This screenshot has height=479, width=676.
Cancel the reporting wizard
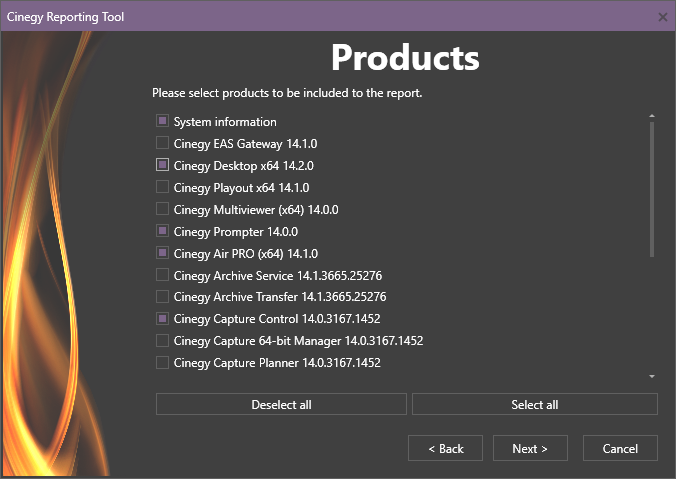[x=620, y=448]
